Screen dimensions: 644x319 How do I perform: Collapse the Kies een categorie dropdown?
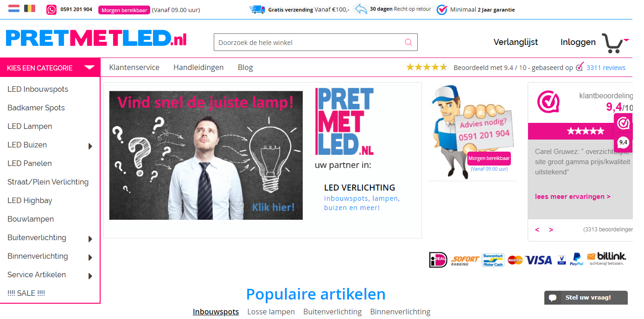89,68
